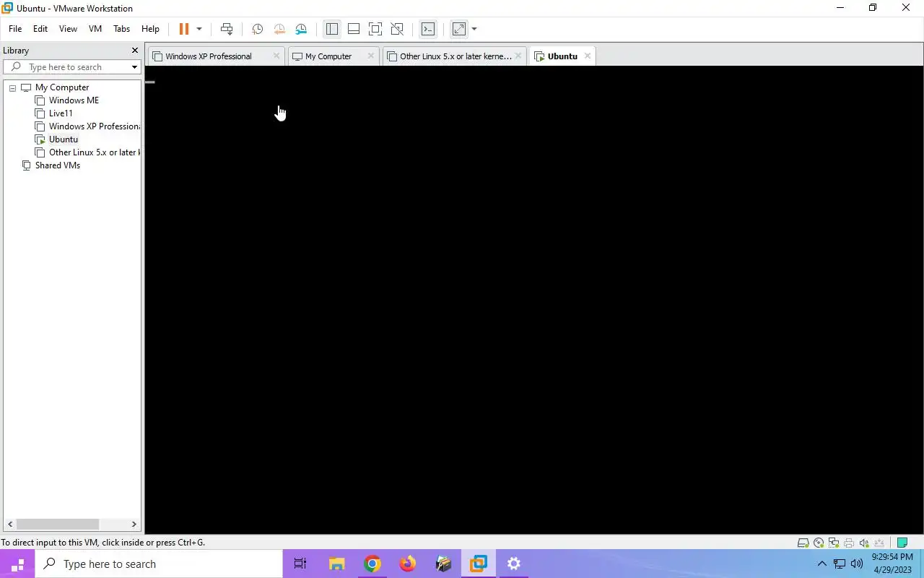This screenshot has height=578, width=924.
Task: Click the network adapter status icon
Action: pyautogui.click(x=834, y=543)
